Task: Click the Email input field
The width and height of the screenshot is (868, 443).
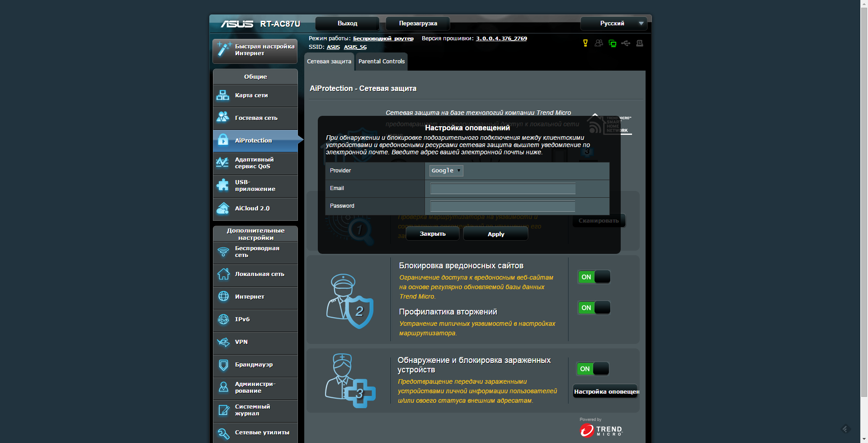Action: [503, 189]
